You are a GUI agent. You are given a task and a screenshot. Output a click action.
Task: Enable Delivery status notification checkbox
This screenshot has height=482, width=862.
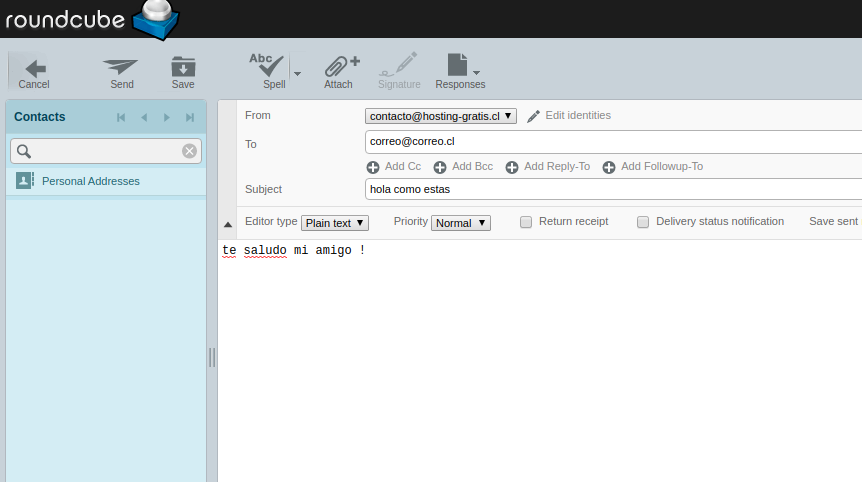click(643, 222)
